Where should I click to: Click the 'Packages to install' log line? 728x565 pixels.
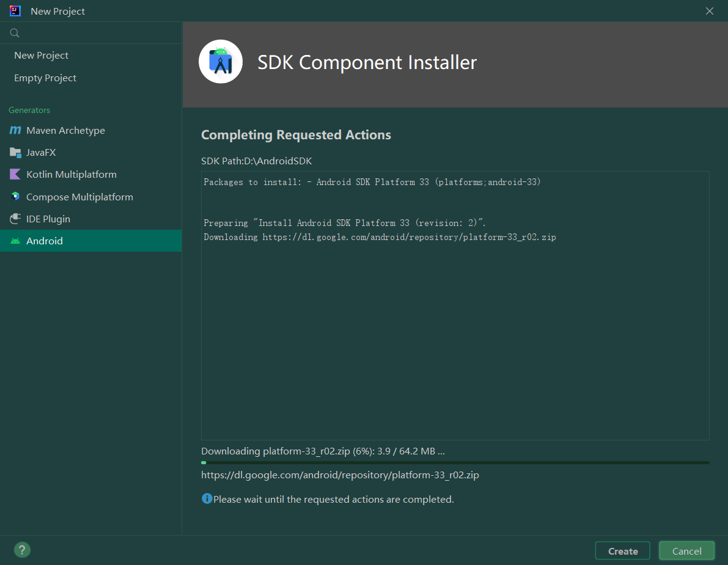372,182
